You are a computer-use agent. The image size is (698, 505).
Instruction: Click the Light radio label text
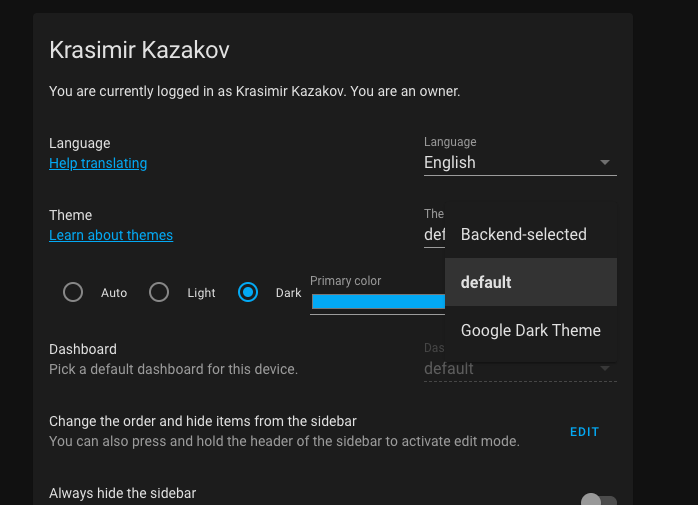click(x=201, y=293)
